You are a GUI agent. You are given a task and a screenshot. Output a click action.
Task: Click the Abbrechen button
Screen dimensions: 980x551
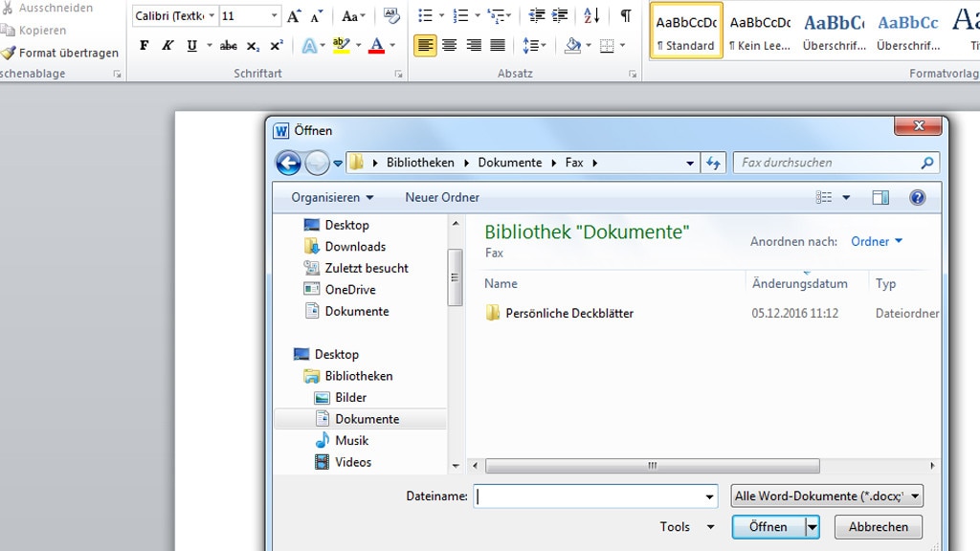coord(879,527)
